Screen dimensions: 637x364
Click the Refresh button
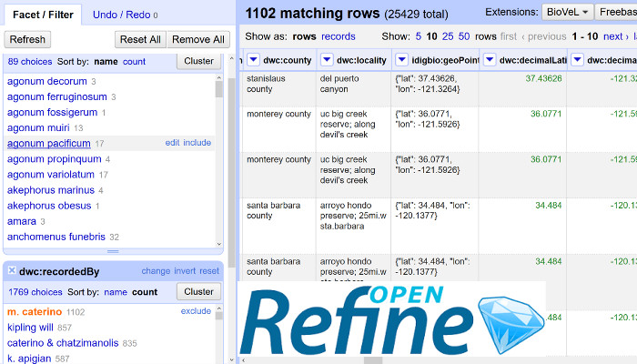[x=27, y=39]
